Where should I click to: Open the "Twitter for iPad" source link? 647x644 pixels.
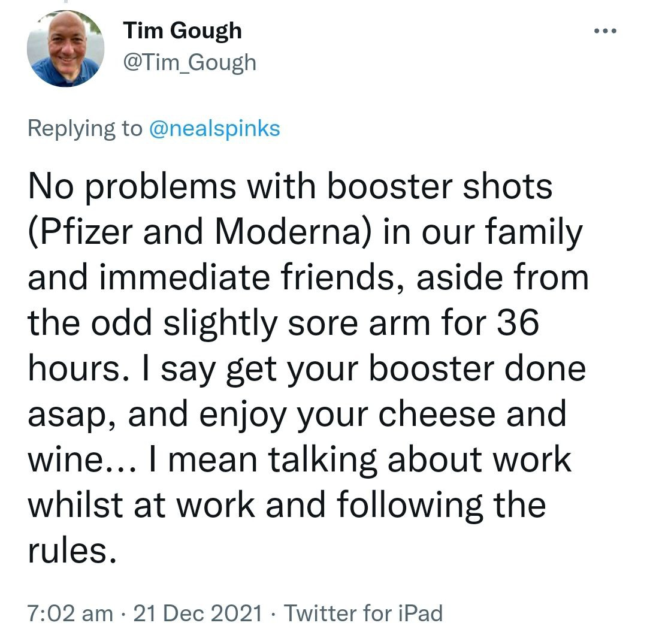tap(363, 613)
